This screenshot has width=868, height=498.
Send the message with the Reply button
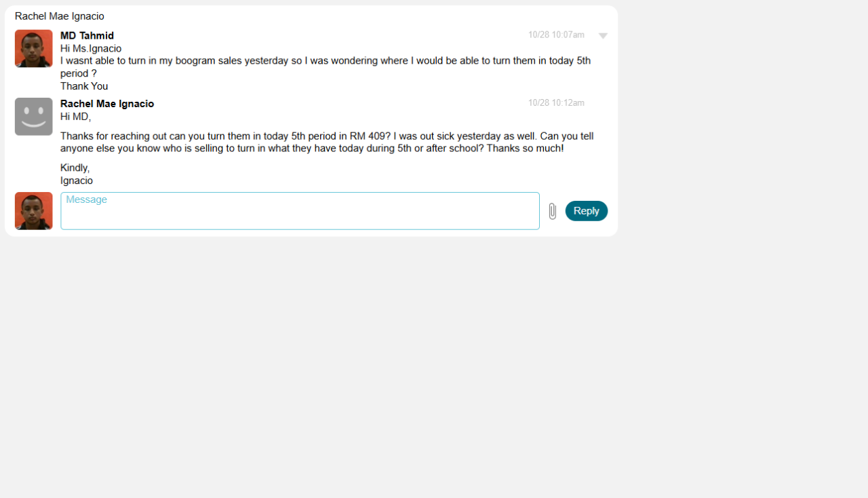tap(587, 211)
